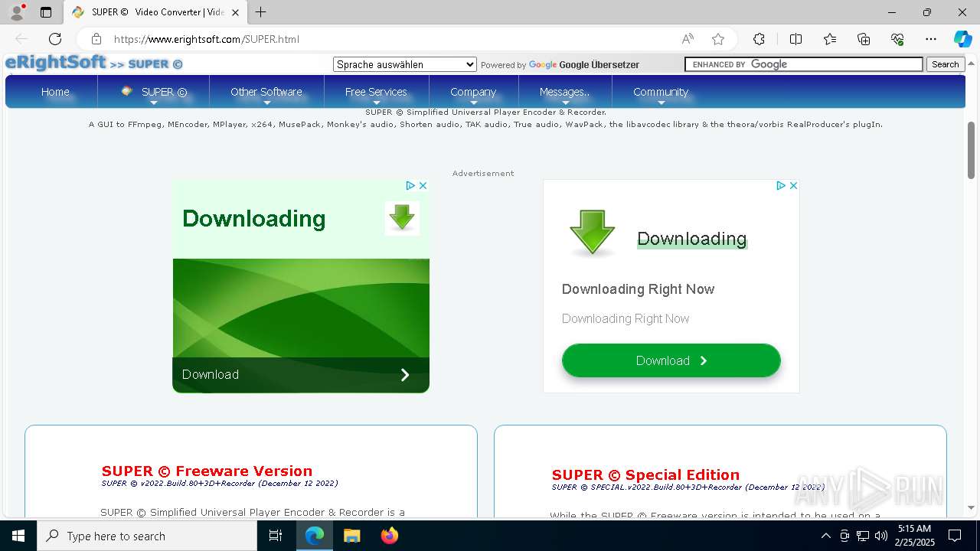Screen dimensions: 980x551
Task: Open the SUPER © menu item
Action: tap(154, 92)
